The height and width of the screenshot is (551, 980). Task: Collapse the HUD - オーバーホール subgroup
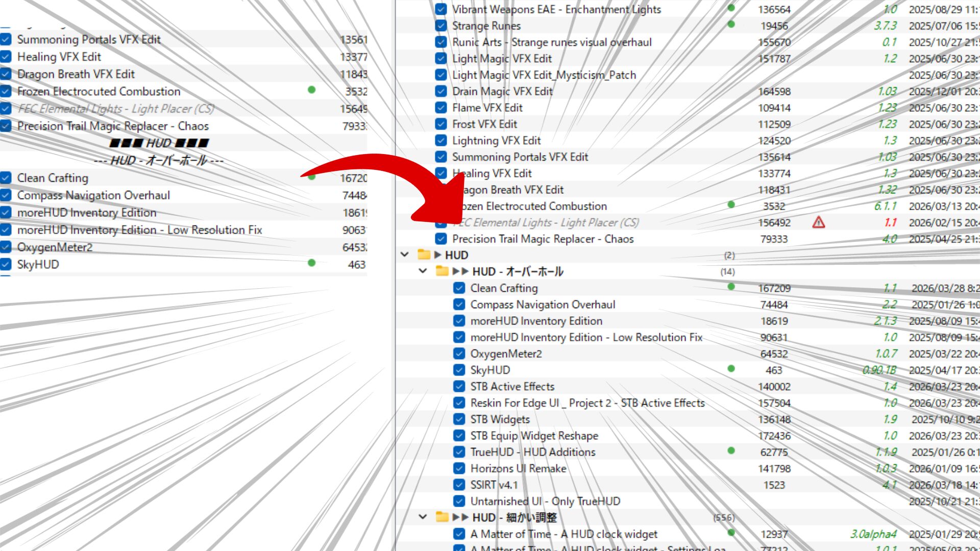click(x=423, y=271)
